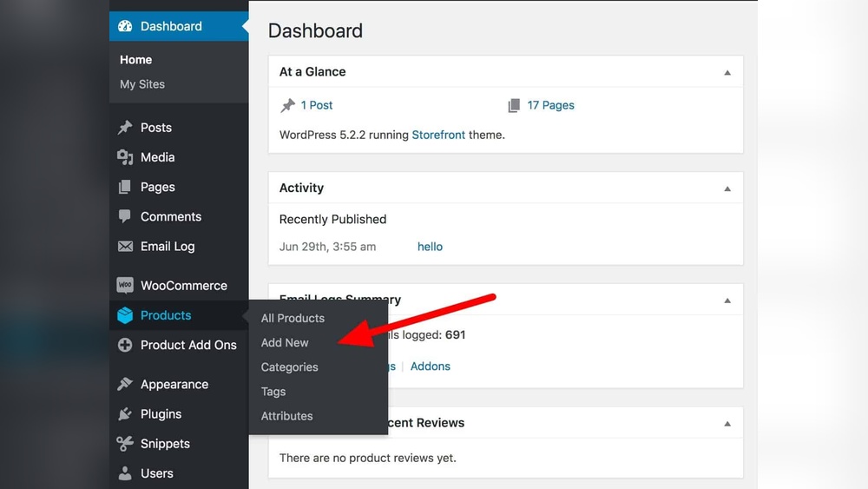Image resolution: width=868 pixels, height=489 pixels.
Task: Open the Comments menu label
Action: 171,216
